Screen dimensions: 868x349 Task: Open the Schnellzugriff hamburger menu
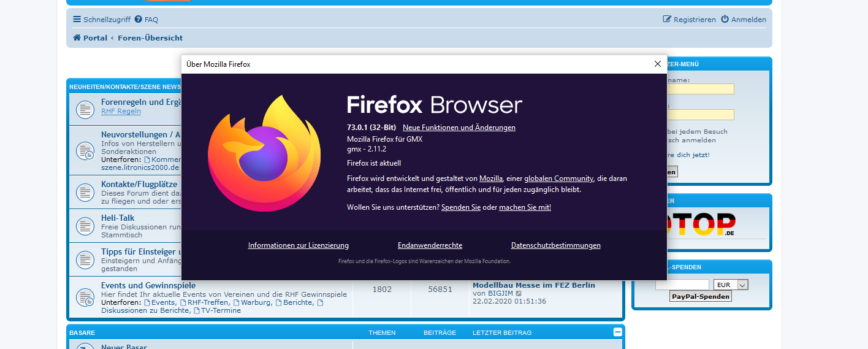(x=77, y=20)
